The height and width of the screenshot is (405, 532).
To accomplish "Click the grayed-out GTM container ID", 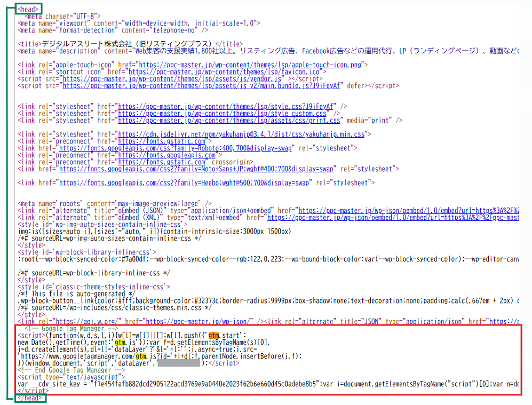I will [x=179, y=363].
